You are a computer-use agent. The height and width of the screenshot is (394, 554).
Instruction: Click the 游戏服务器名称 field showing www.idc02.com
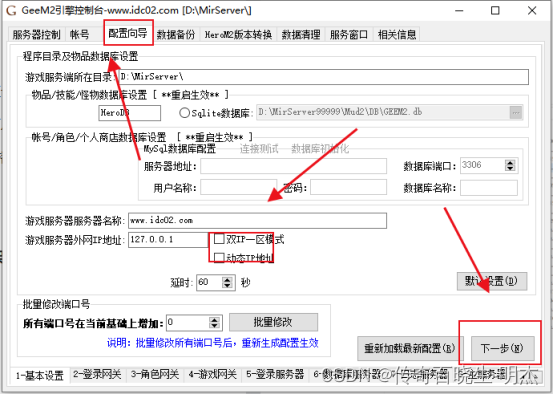point(257,220)
